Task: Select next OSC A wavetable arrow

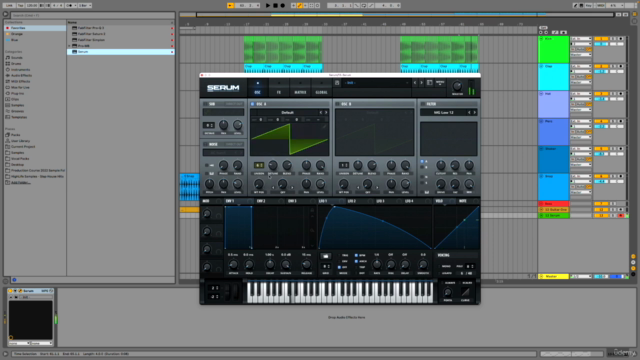Action: tap(326, 112)
